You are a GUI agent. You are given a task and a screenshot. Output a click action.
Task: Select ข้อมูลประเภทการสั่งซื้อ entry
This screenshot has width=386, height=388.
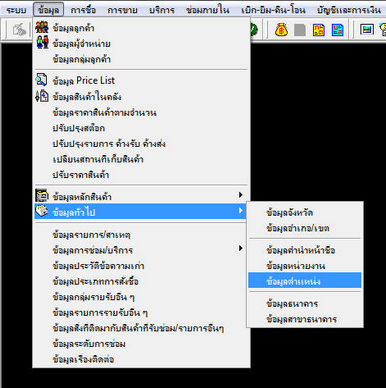(141, 281)
